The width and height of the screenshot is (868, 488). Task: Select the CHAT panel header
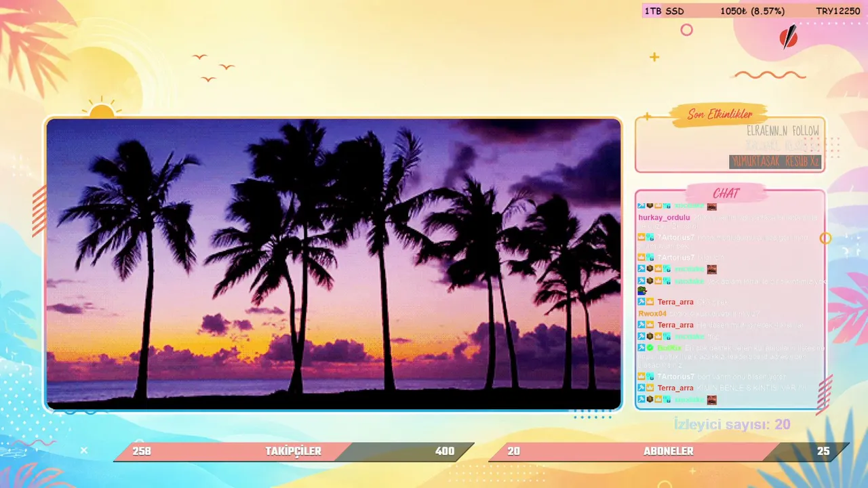tap(726, 194)
